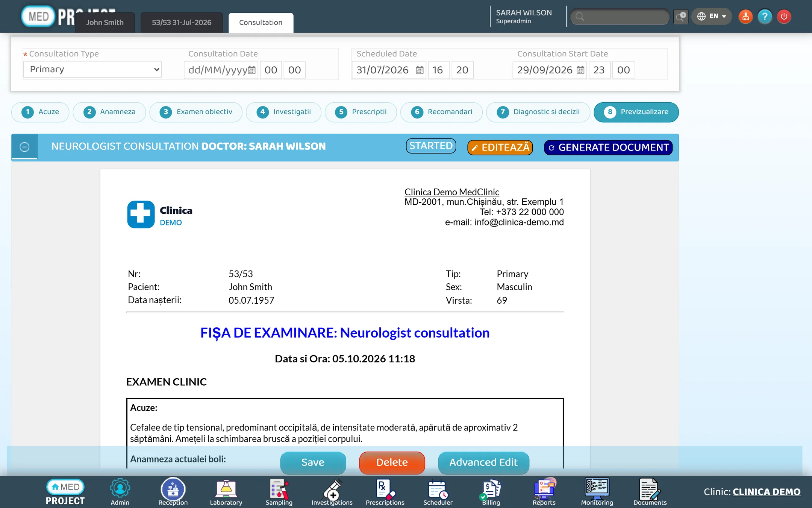Viewport: 812px width, 508px height.
Task: Click the orange notification icon in header
Action: tap(745, 17)
